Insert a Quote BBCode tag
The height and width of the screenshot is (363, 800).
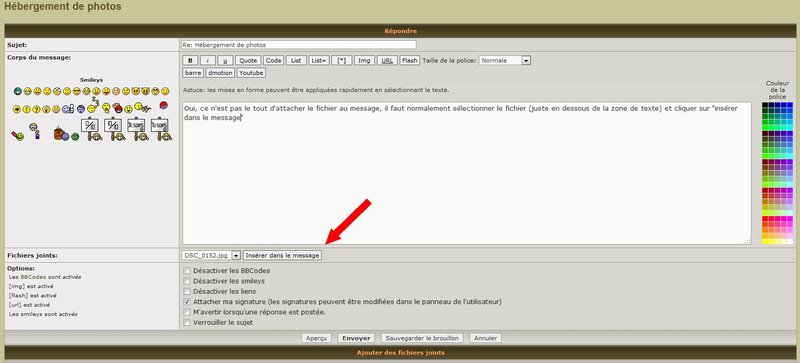248,60
